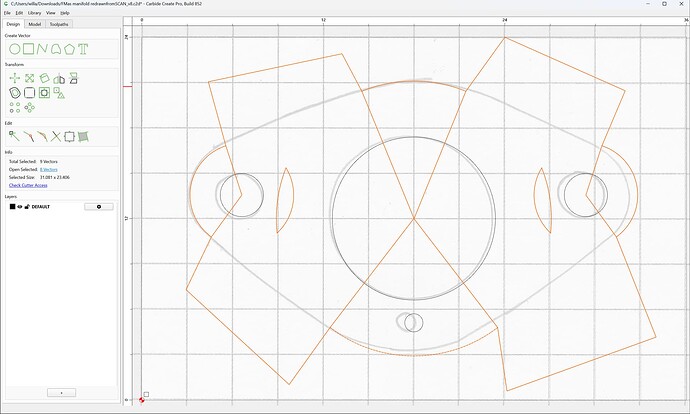690x414 pixels.
Task: Select the Linear Array tool
Action: (15, 107)
